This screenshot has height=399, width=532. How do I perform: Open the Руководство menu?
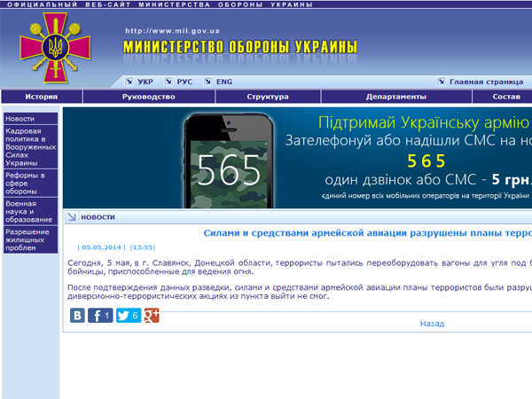pyautogui.click(x=148, y=97)
